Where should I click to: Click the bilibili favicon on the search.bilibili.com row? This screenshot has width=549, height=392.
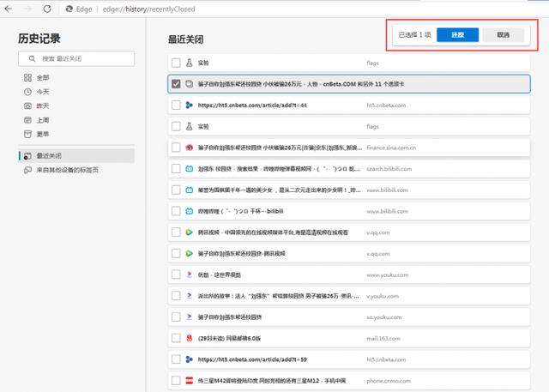click(x=189, y=169)
